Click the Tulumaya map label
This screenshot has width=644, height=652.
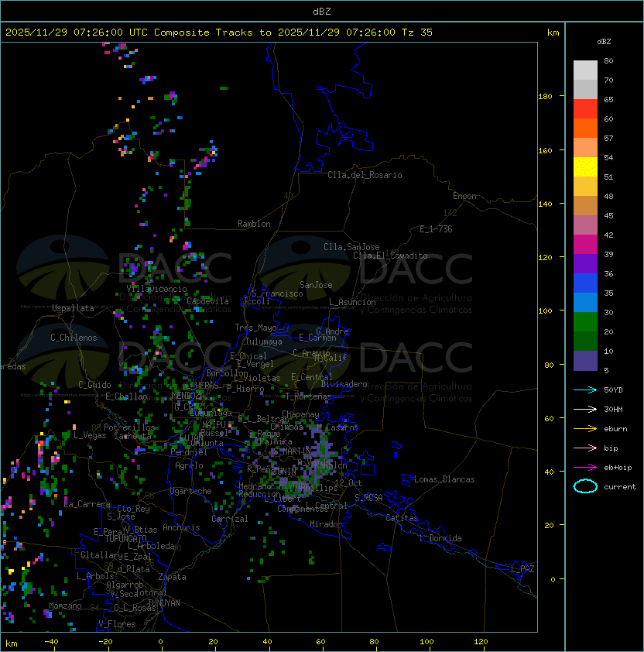pos(264,341)
